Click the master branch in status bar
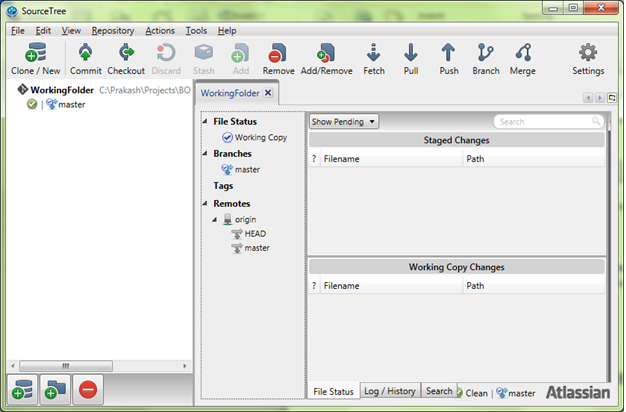This screenshot has height=412, width=626. [x=515, y=393]
